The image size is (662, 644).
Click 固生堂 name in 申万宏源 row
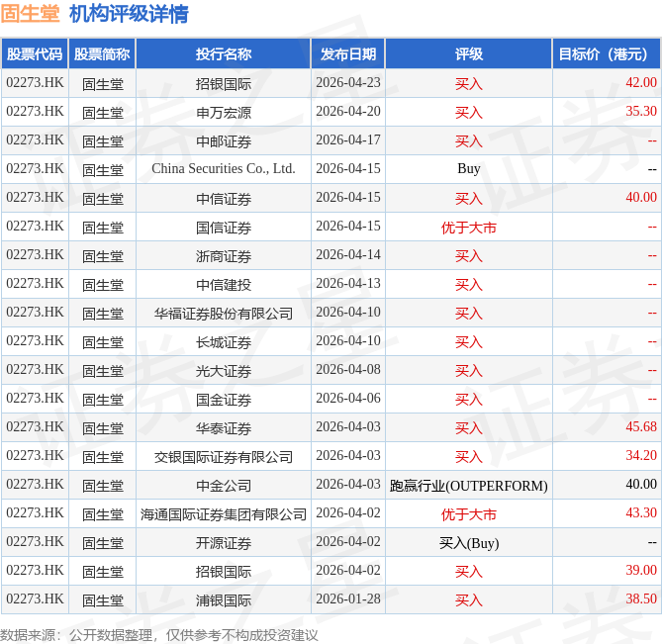pos(103,113)
